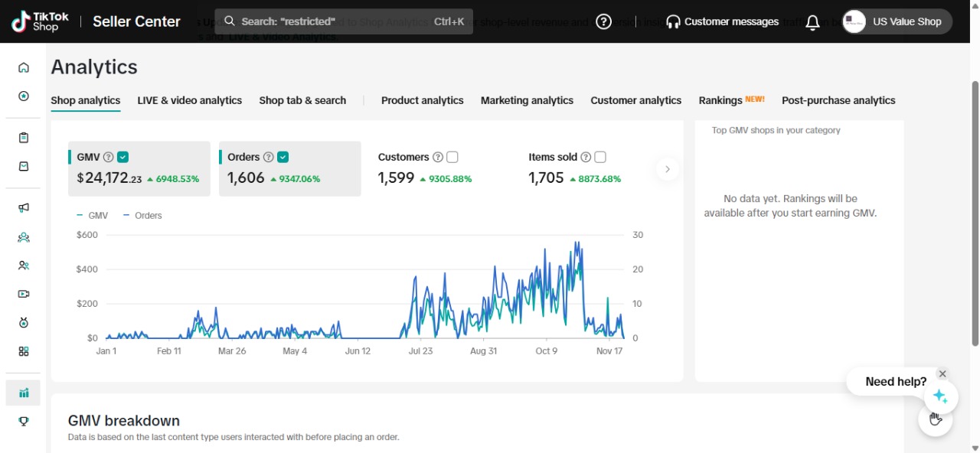The width and height of the screenshot is (980, 453).
Task: Open the orders clipboard icon in sidebar
Action: pos(24,138)
